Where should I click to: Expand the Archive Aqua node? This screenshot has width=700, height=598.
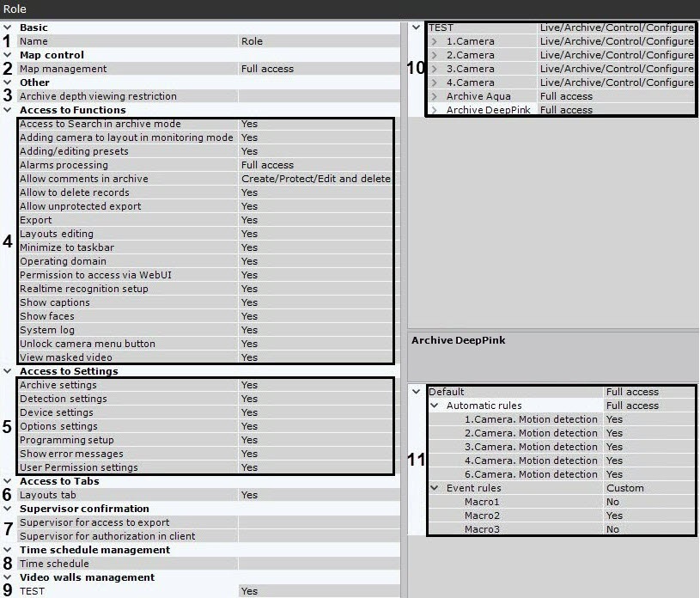435,96
